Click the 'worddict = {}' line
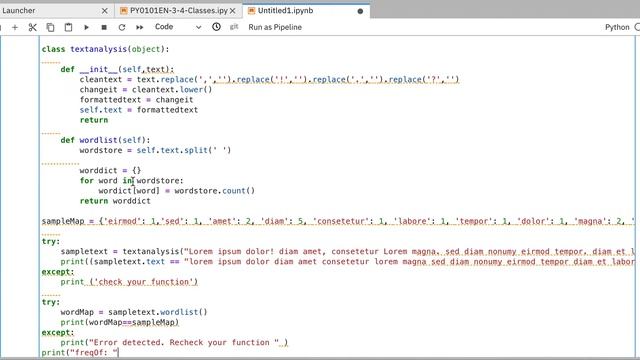This screenshot has width=640, height=360. point(110,170)
